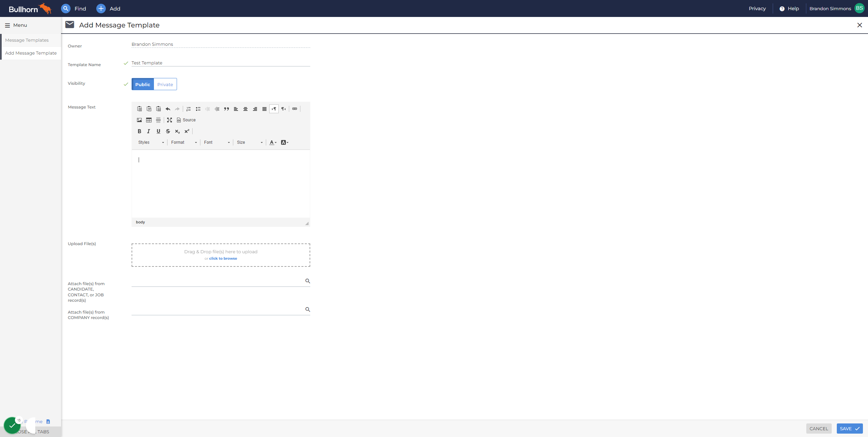Open the Menu hamburger
Viewport: 868px width, 437px height.
pos(16,25)
